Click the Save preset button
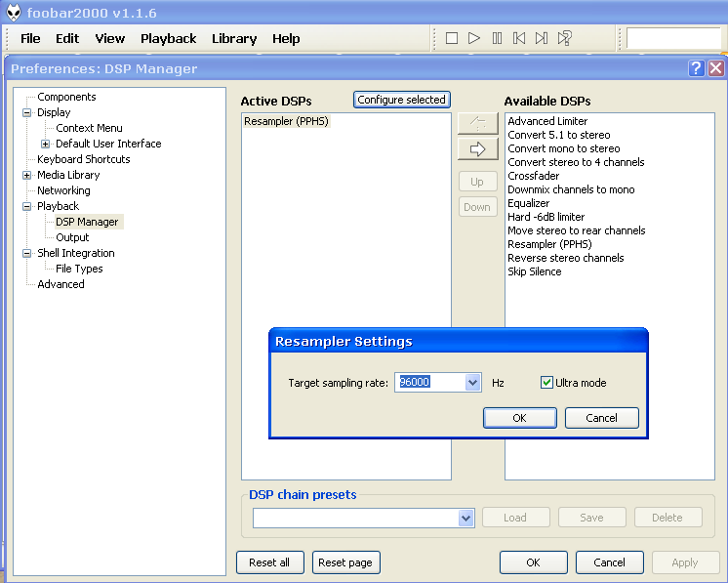 point(592,518)
